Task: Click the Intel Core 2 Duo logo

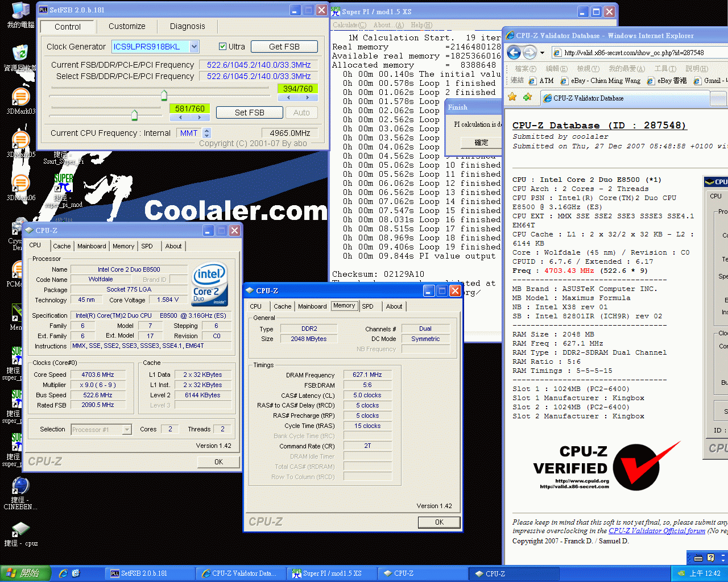Action: click(x=210, y=283)
